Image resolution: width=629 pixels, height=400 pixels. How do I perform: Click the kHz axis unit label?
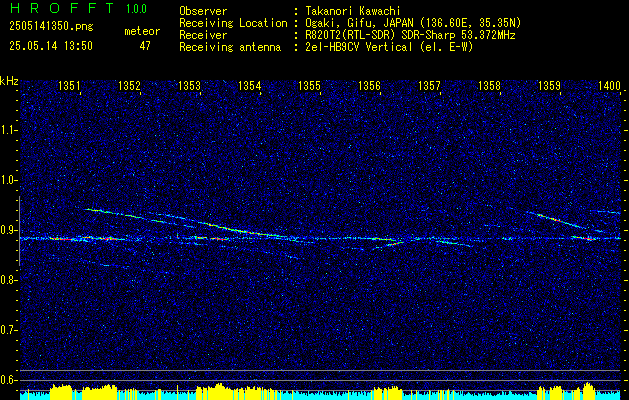9,81
